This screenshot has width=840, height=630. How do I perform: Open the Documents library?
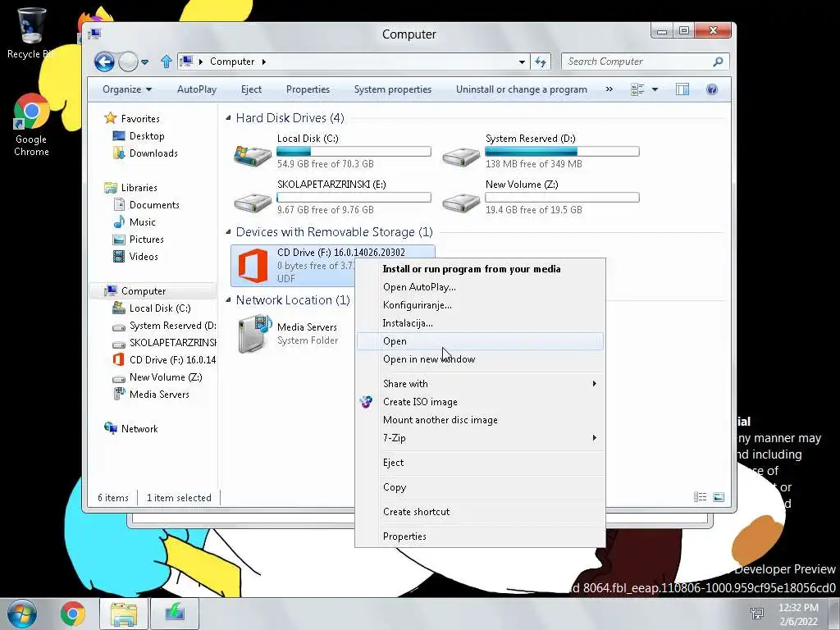(x=154, y=204)
